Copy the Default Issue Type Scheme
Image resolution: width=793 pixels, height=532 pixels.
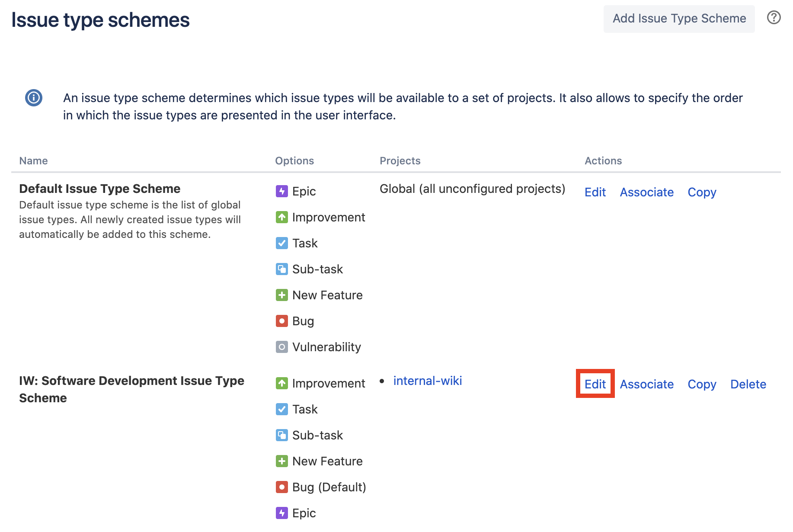click(x=702, y=192)
